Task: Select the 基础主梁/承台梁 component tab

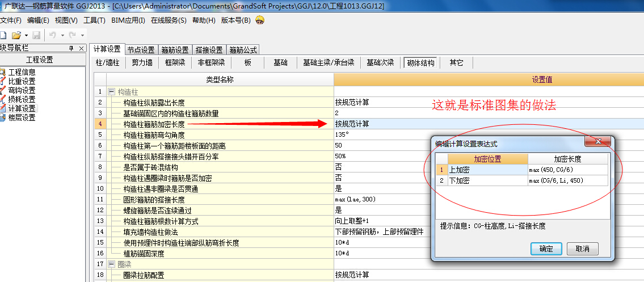Action: coord(329,63)
